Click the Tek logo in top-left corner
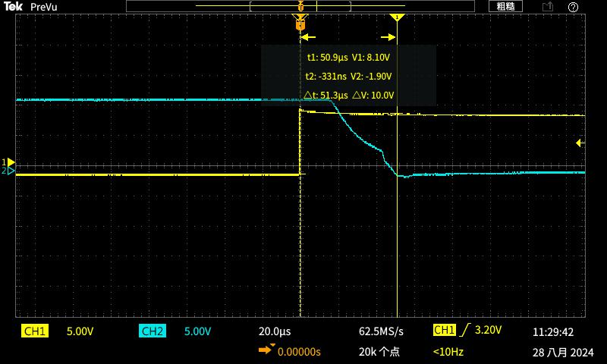 tap(13, 6)
